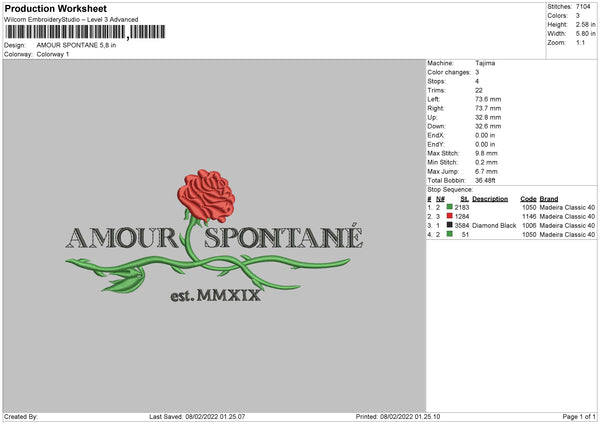Click the 'Production Worksheet' title
Screen dimensions: 600x424
pyautogui.click(x=55, y=8)
